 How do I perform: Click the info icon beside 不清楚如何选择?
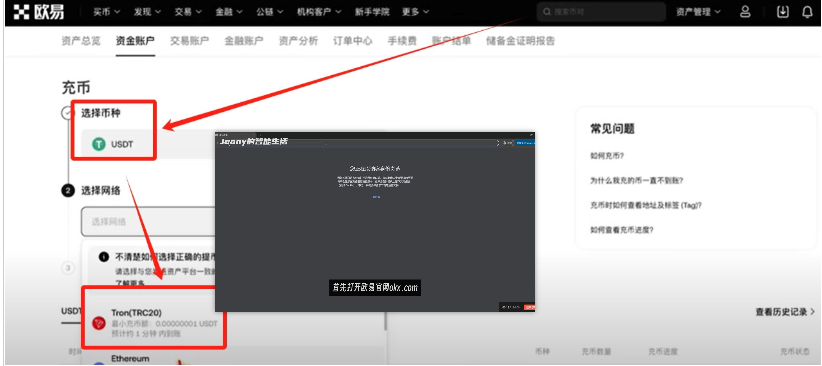click(x=104, y=257)
